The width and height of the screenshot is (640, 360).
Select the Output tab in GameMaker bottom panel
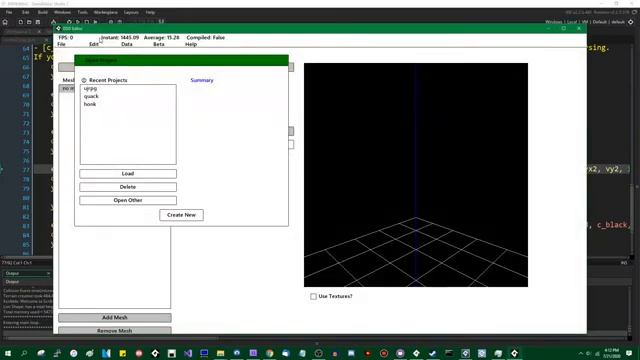pos(12,282)
